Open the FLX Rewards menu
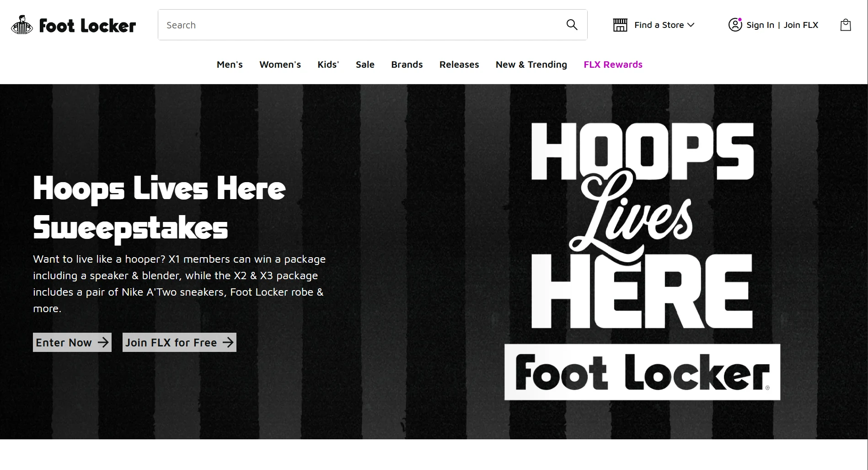 click(613, 65)
